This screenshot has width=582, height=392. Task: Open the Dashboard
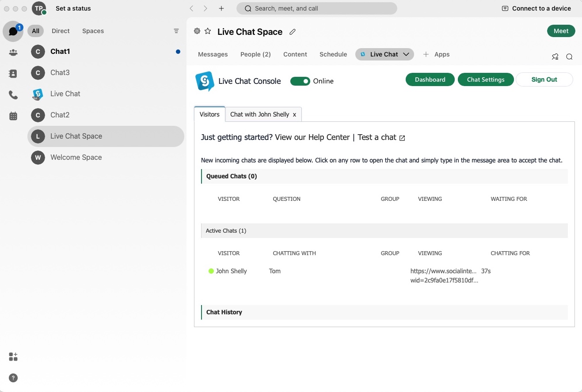[430, 79]
